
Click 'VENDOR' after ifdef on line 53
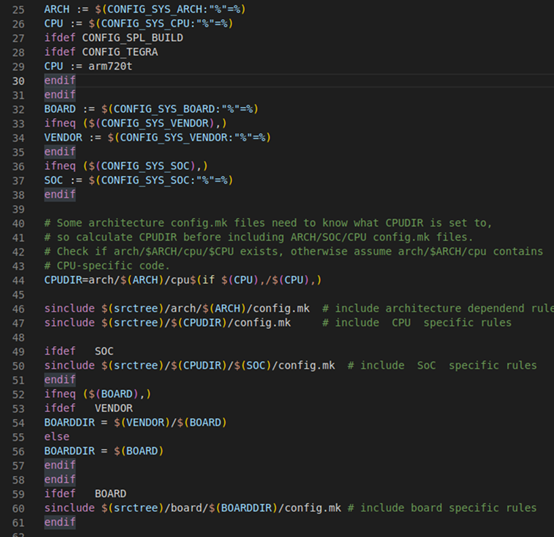(x=113, y=408)
